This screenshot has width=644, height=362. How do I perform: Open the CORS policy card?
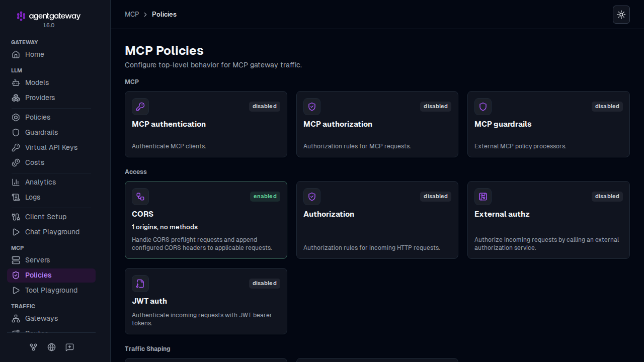(x=206, y=220)
